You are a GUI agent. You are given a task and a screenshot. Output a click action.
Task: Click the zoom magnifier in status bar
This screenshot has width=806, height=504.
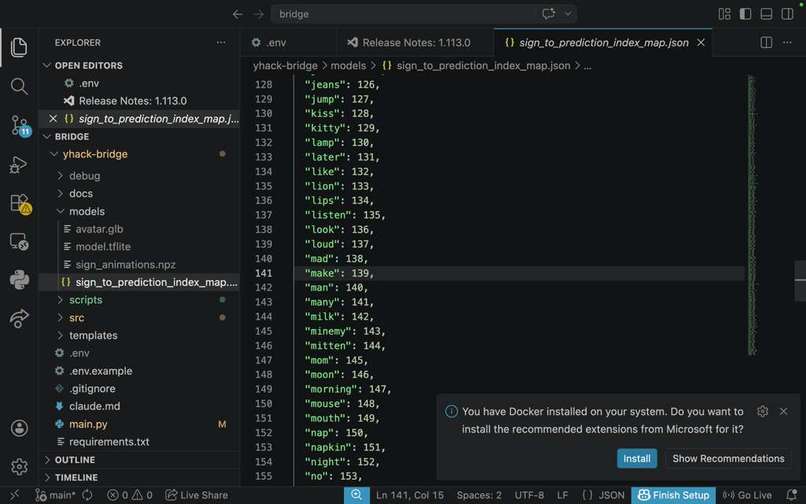pos(357,495)
